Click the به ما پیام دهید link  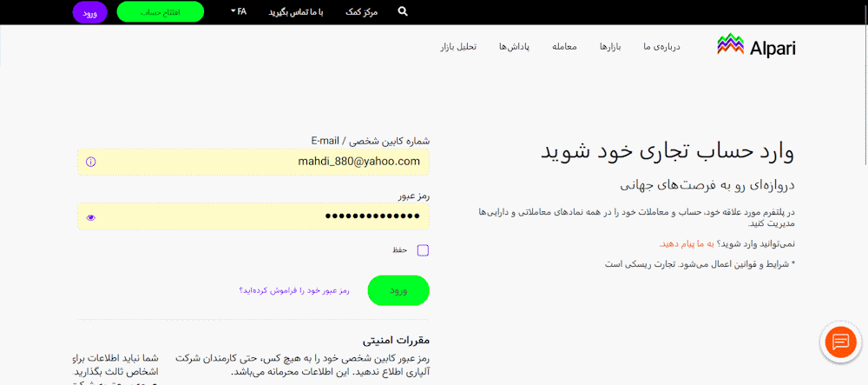[x=685, y=243]
